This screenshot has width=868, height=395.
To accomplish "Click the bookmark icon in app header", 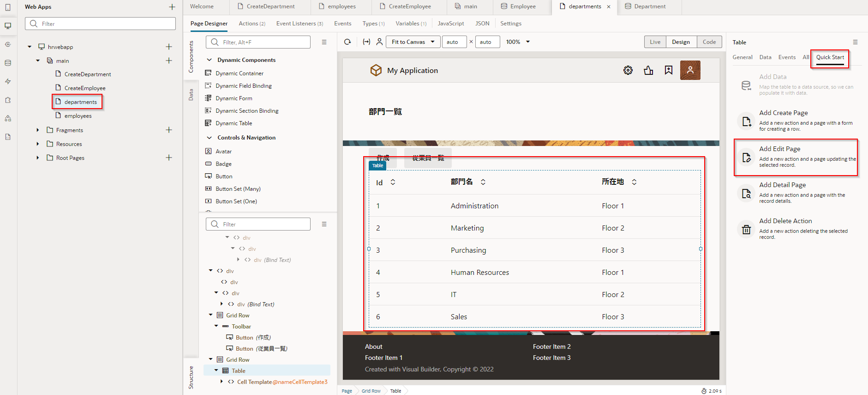I will [x=669, y=70].
